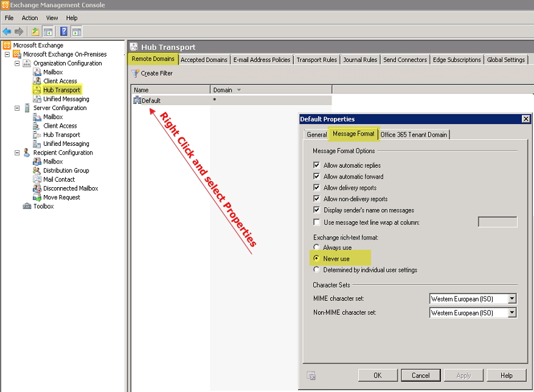The image size is (534, 392).
Task: Open the Global Settings tab
Action: point(506,60)
